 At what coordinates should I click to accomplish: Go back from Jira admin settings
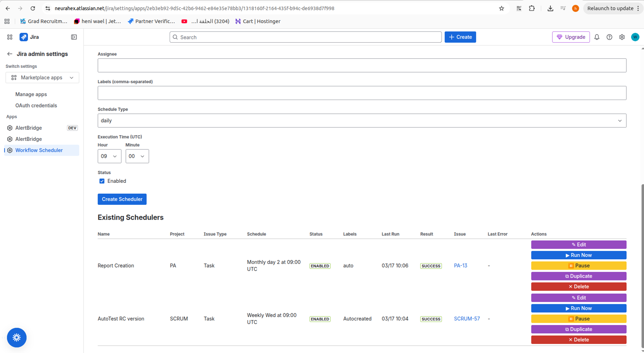pyautogui.click(x=10, y=54)
